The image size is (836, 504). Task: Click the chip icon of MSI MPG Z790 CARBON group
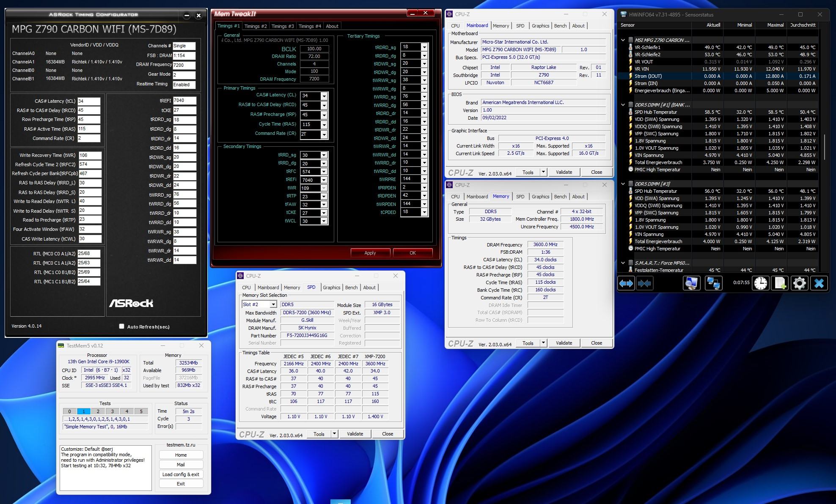pyautogui.click(x=630, y=40)
